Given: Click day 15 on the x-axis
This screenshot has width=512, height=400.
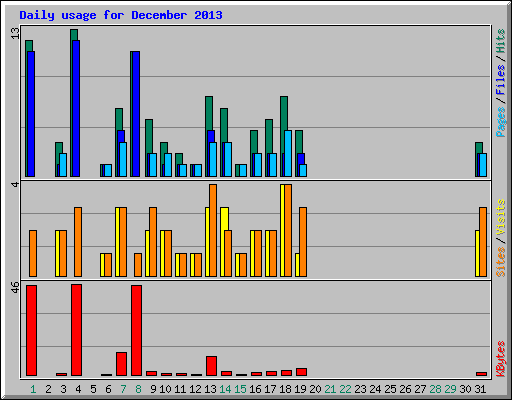Looking at the screenshot, I should (x=240, y=389).
